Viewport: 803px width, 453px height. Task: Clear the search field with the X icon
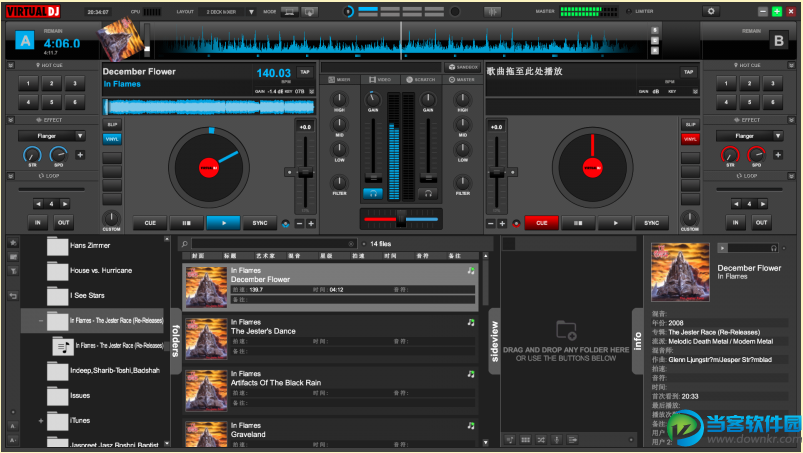(x=351, y=244)
